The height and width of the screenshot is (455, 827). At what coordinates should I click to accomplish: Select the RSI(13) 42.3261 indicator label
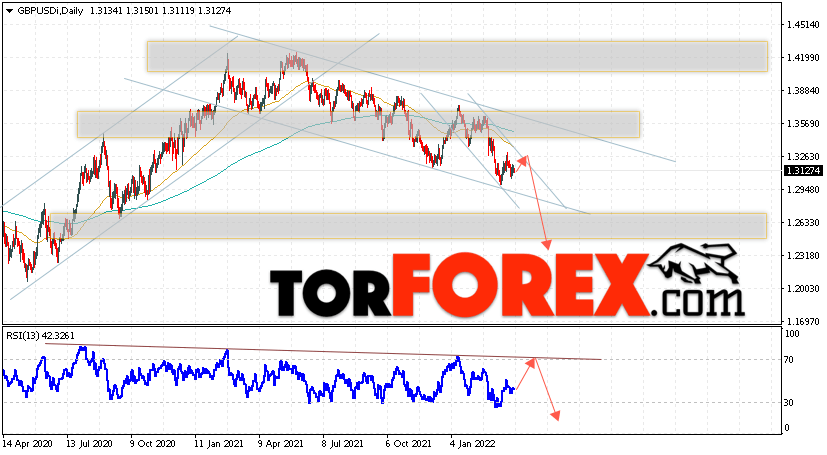click(x=40, y=335)
